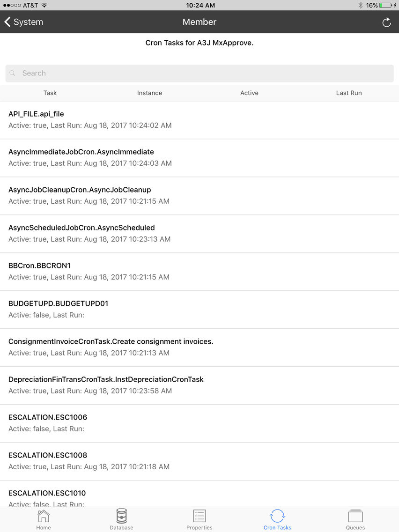This screenshot has width=399, height=532.
Task: Select the ESCALATION.ESC1008 row
Action: click(x=199, y=462)
